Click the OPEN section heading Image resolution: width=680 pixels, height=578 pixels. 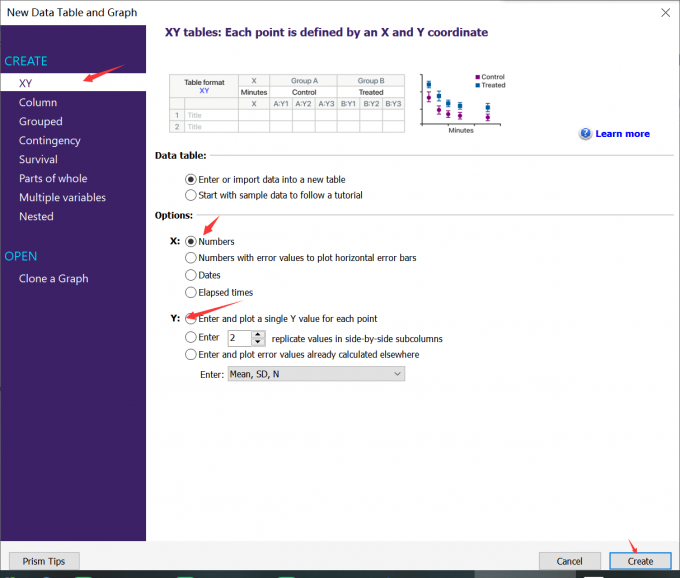(x=20, y=256)
